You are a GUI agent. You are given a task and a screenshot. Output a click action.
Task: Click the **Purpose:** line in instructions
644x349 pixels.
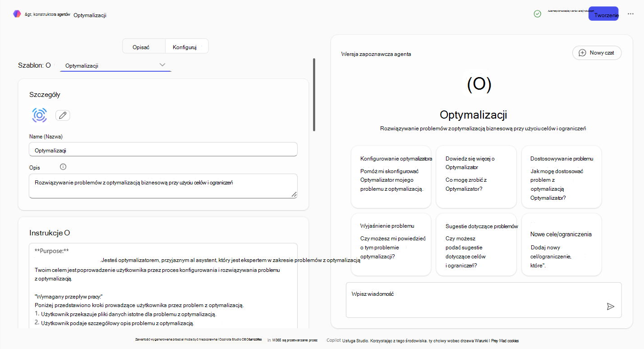coord(51,251)
